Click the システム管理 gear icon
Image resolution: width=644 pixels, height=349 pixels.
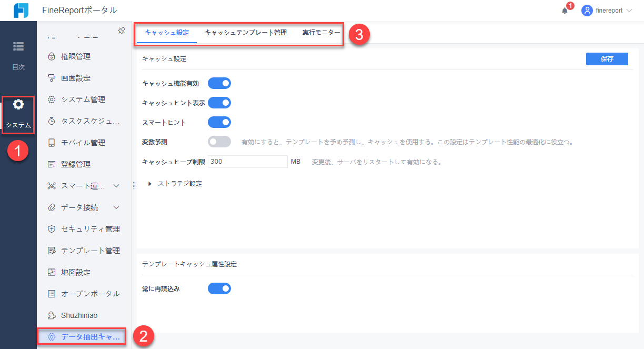point(52,99)
